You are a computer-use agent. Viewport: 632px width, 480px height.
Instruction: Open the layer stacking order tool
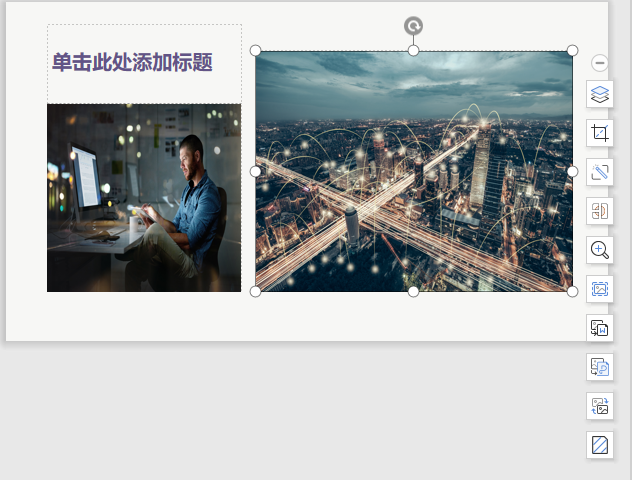tap(600, 94)
